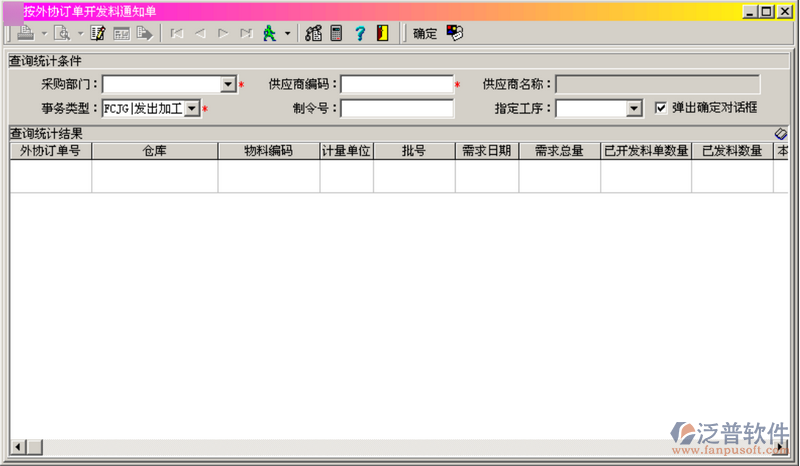
Task: Click the 已开发料单数量 column header
Action: (646, 151)
